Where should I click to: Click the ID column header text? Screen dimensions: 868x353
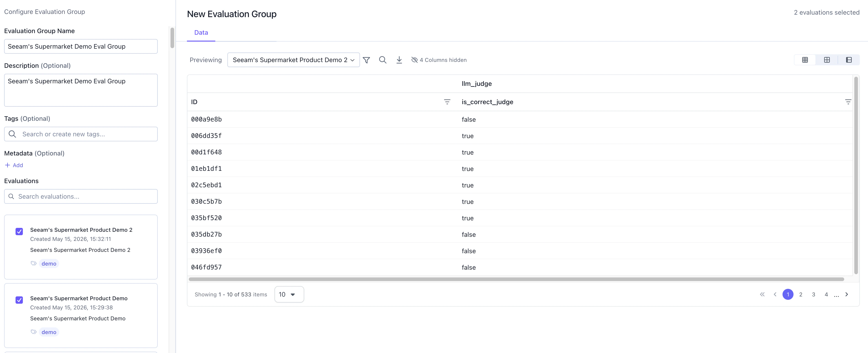coord(194,102)
